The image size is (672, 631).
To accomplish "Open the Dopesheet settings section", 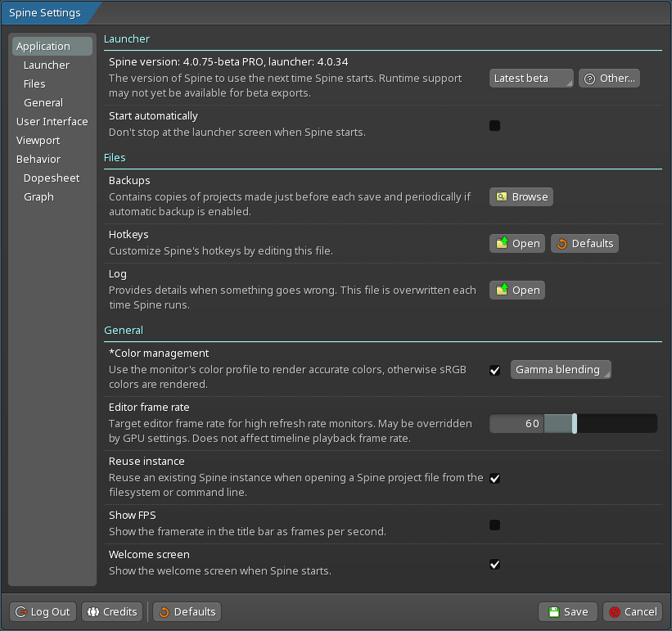I will (x=51, y=178).
